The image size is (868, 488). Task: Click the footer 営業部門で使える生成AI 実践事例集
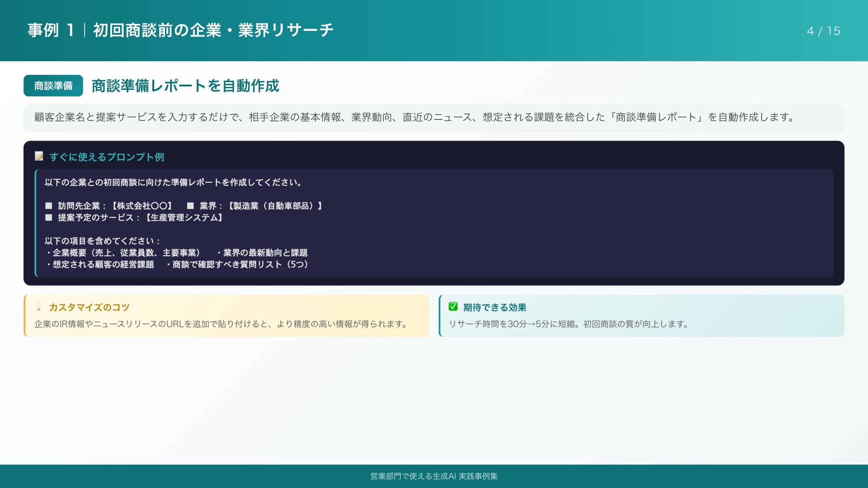click(434, 476)
